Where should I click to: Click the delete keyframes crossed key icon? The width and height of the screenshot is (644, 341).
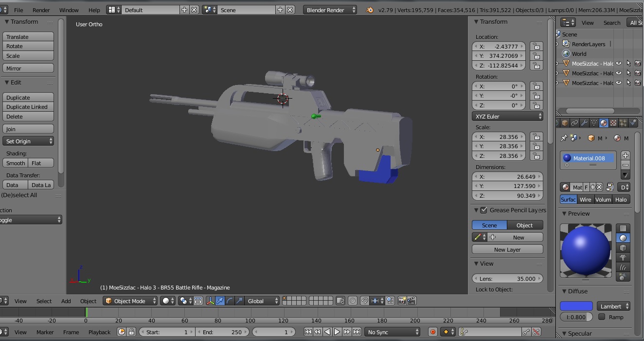pos(536,332)
